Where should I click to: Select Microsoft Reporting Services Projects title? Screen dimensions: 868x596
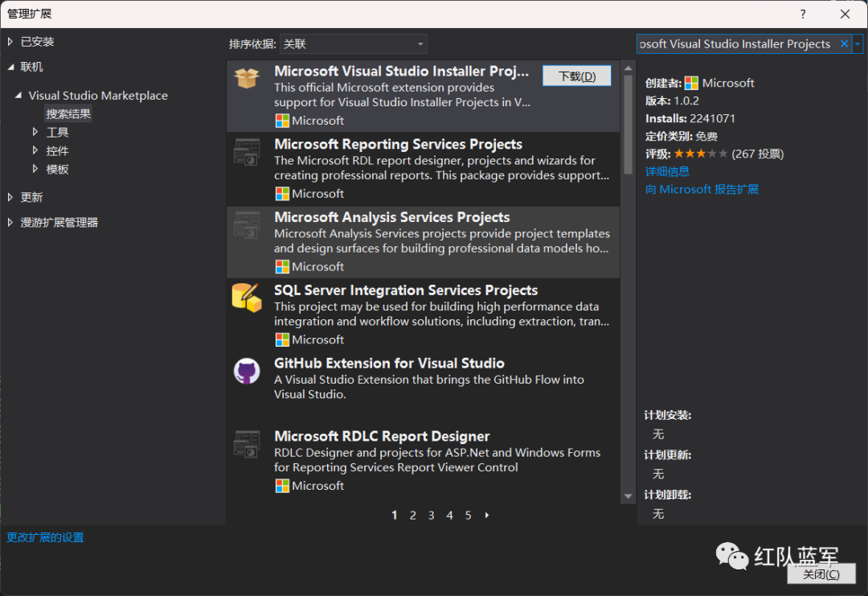pos(399,144)
